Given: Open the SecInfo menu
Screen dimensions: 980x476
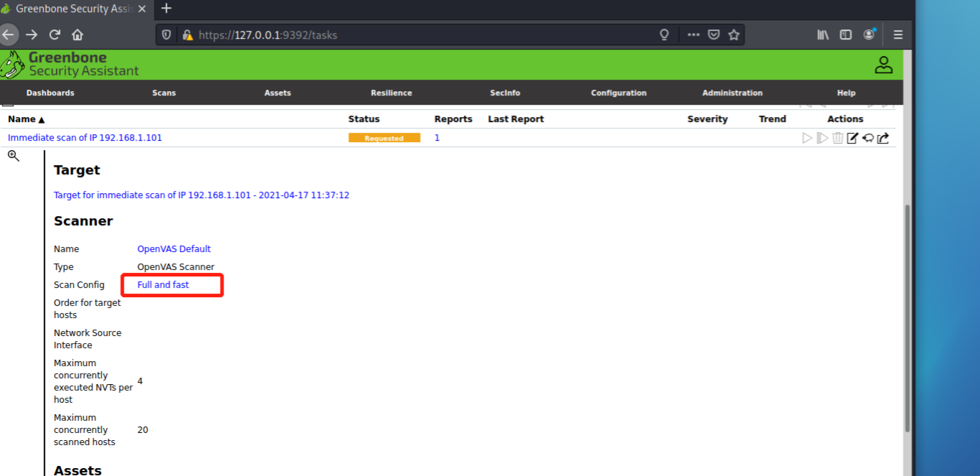Looking at the screenshot, I should tap(505, 93).
